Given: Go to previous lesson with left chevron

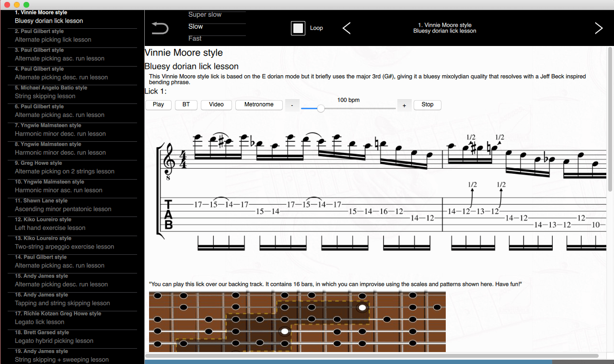Looking at the screenshot, I should point(347,28).
